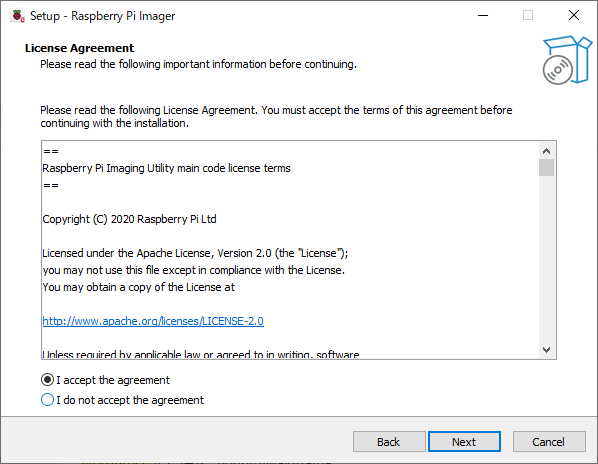
Task: Cancel the installation
Action: (x=549, y=442)
